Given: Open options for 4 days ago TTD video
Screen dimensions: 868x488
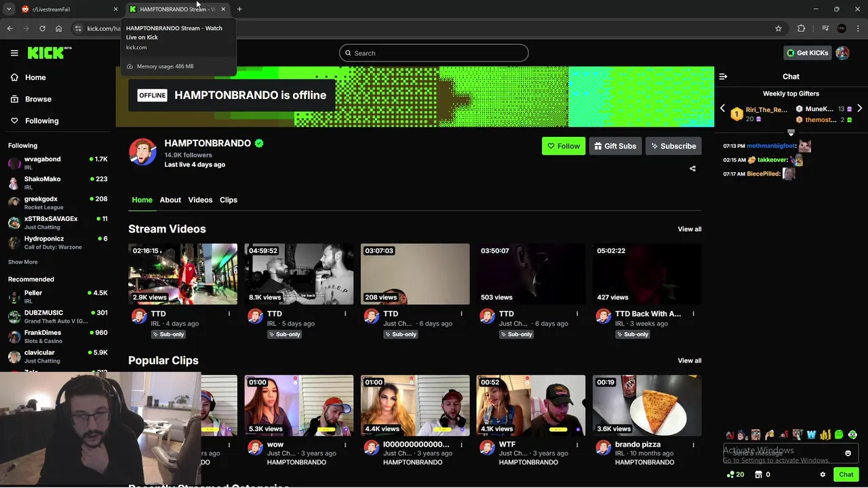Looking at the screenshot, I should tap(229, 314).
